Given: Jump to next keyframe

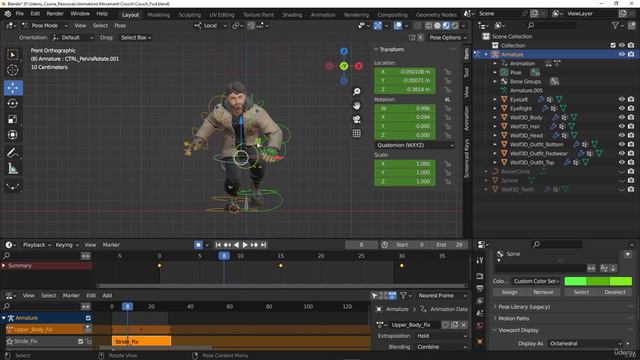Looking at the screenshot, I should [254, 245].
